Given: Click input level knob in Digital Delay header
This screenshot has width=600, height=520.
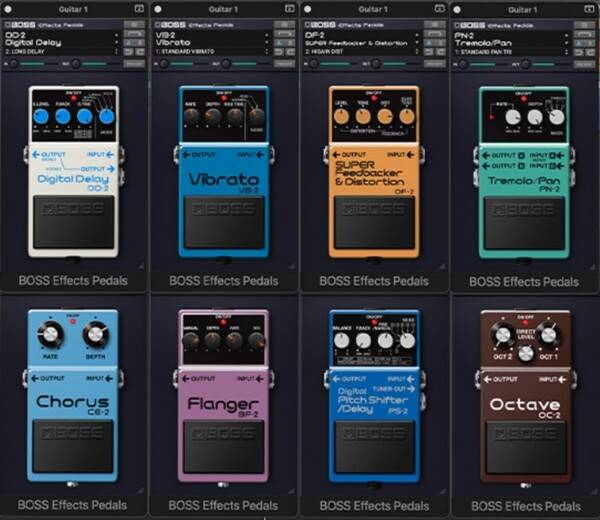Looking at the screenshot, I should coord(14,64).
